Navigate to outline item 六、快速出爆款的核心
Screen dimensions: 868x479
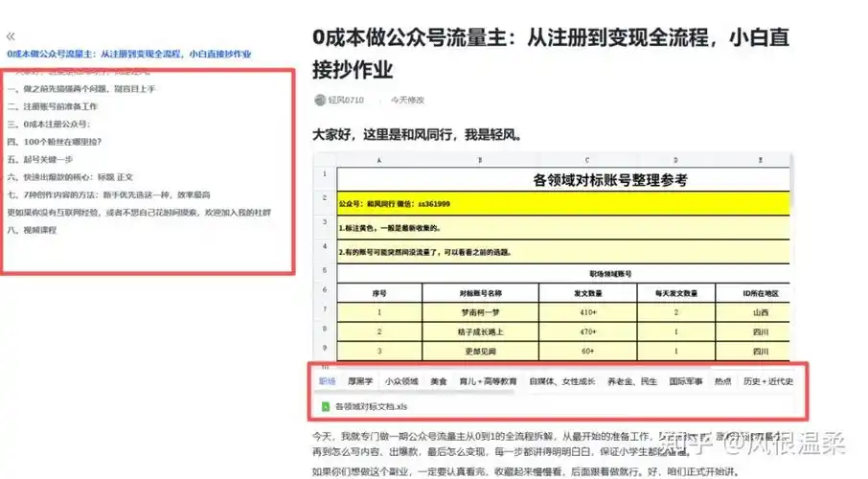70,177
